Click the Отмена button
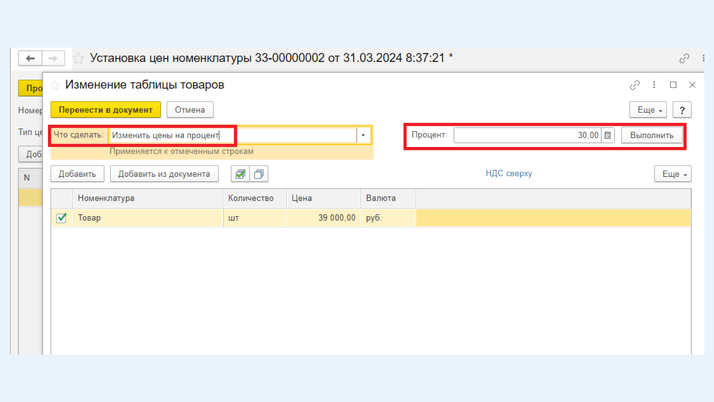 pyautogui.click(x=190, y=110)
